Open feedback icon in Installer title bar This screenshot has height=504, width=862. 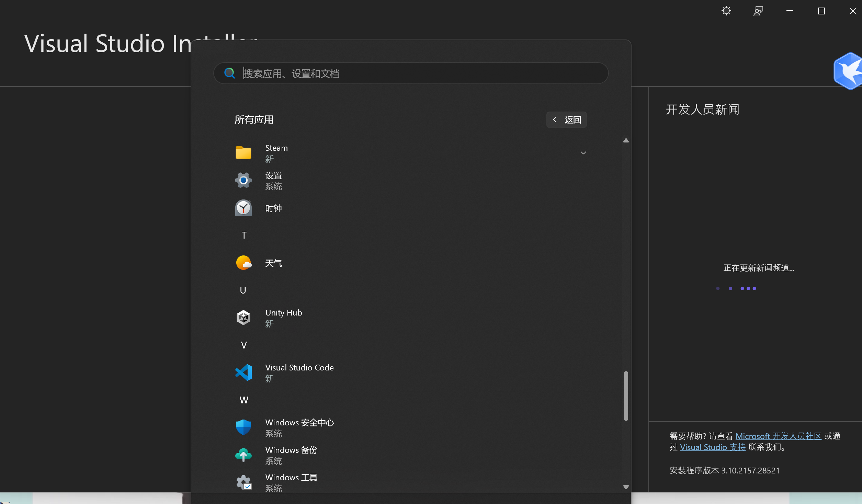758,11
